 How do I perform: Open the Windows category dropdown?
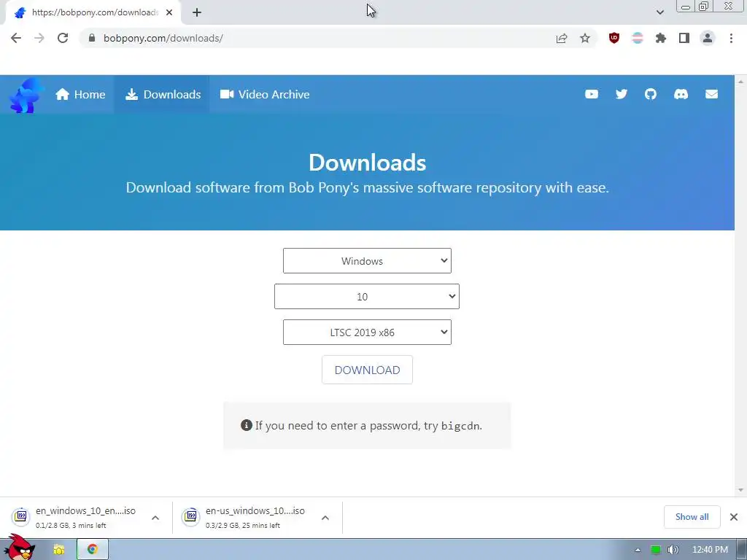click(x=367, y=260)
